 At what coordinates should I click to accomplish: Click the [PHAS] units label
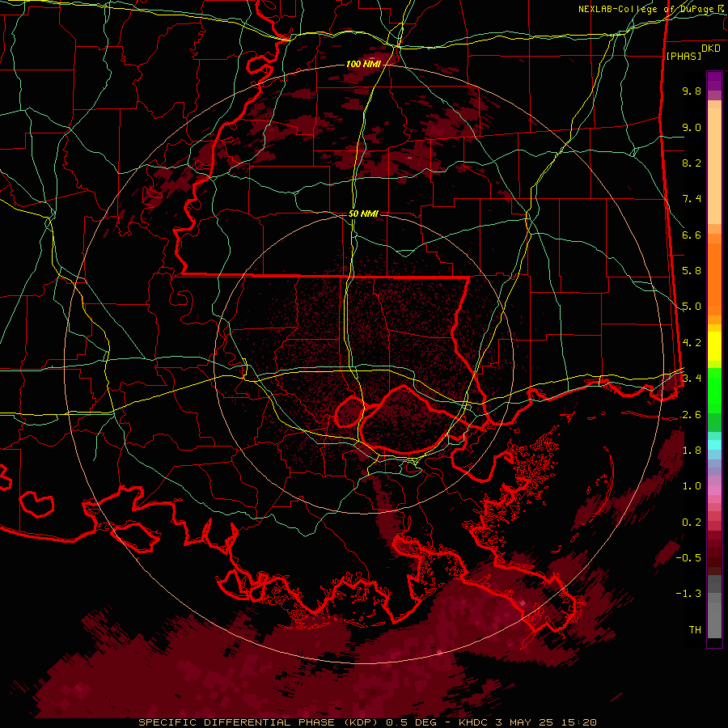pyautogui.click(x=684, y=56)
